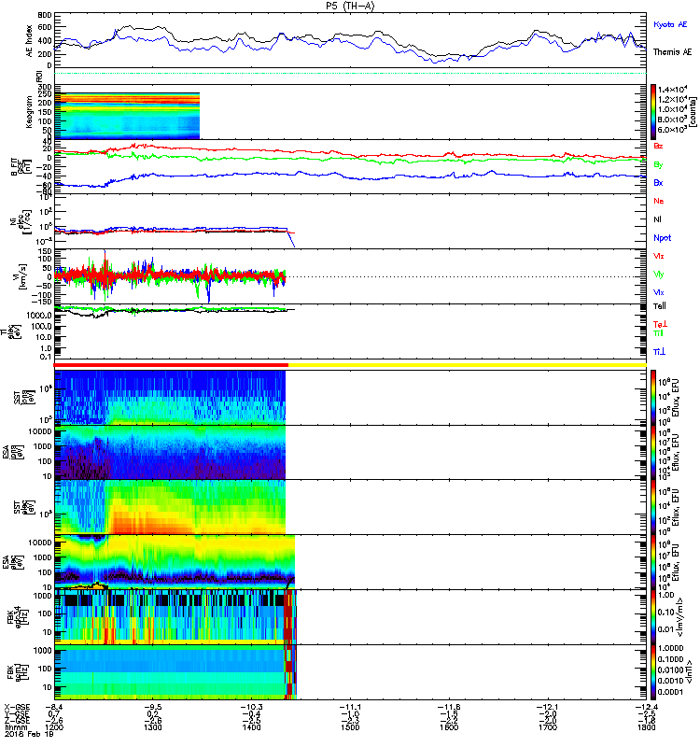
Task: Click the plot title P5 (TH-A)
Action: [x=350, y=6]
